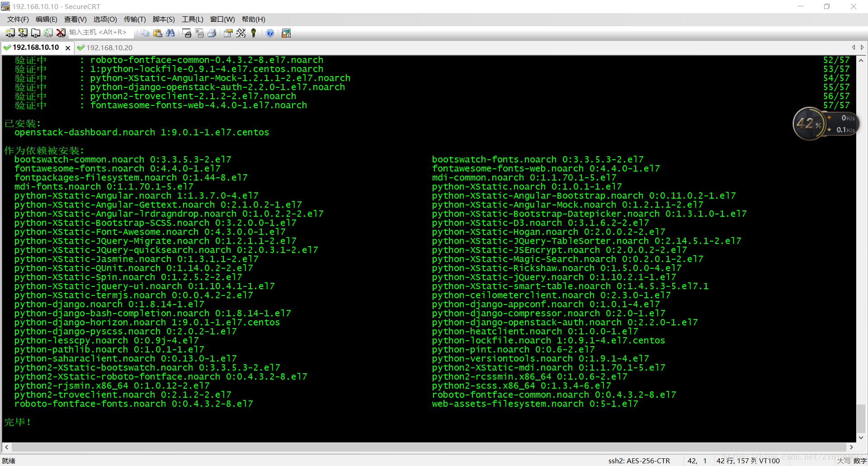The width and height of the screenshot is (868, 466).
Task: Click the ssh2: AES-256-CTR status entry
Action: 639,461
